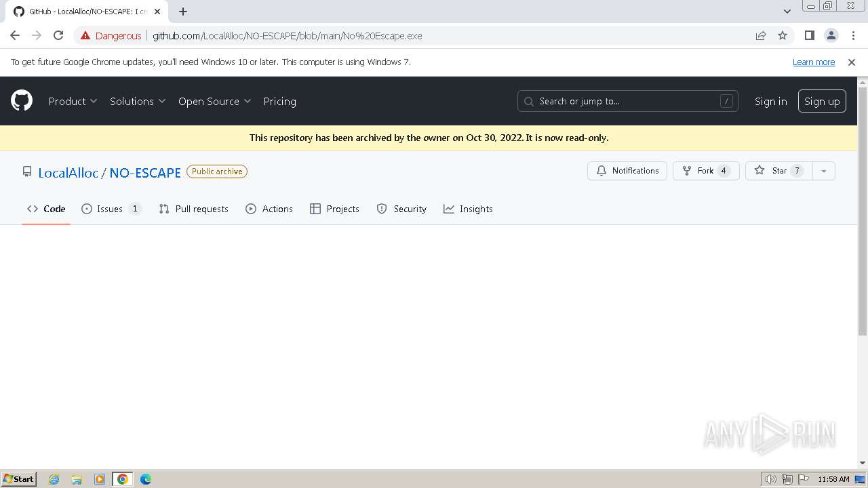Switch to the Actions tab
This screenshot has height=488, width=868.
click(x=269, y=209)
